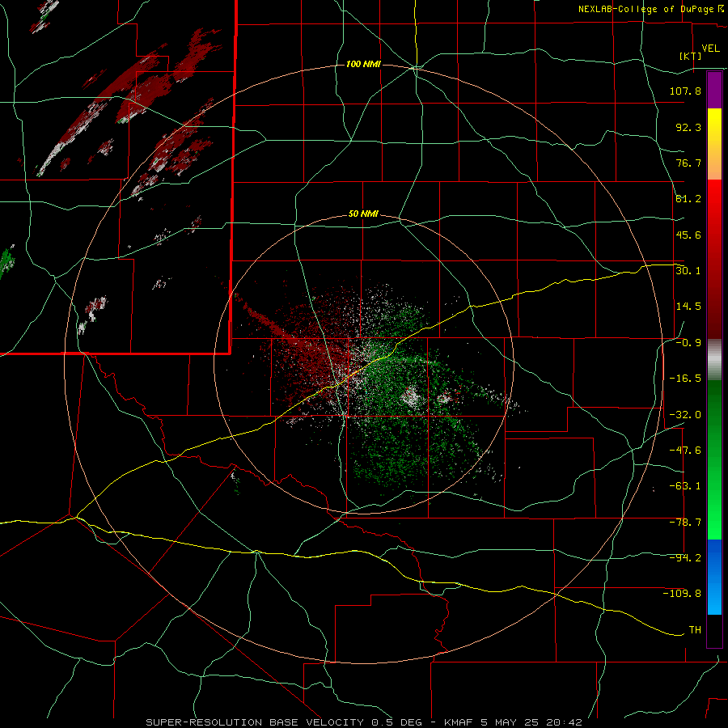Pick the yellow-orange segment of the color bar
Screen dimensions: 728x728
pyautogui.click(x=714, y=144)
